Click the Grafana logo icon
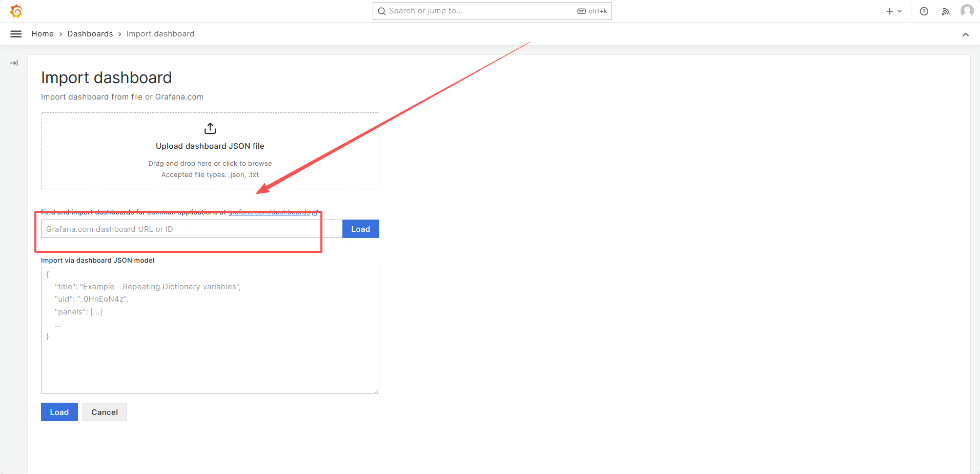Screen dimensions: 980x474 click(x=16, y=11)
